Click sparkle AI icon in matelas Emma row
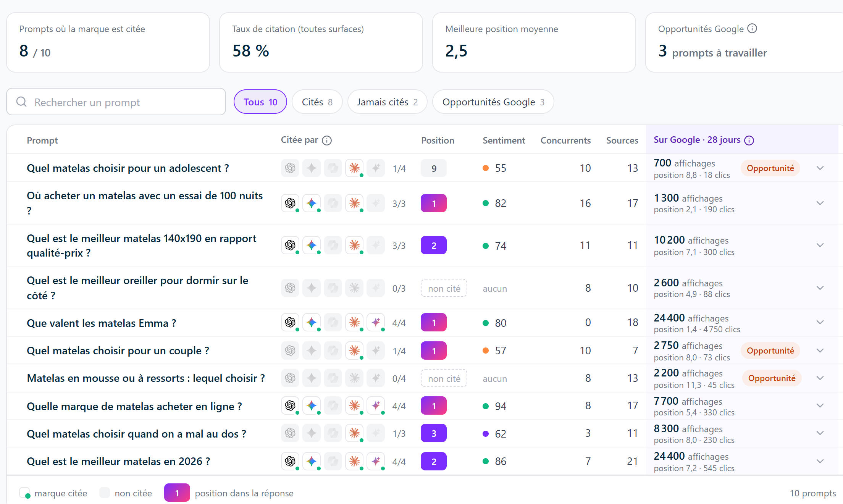 [x=376, y=322]
